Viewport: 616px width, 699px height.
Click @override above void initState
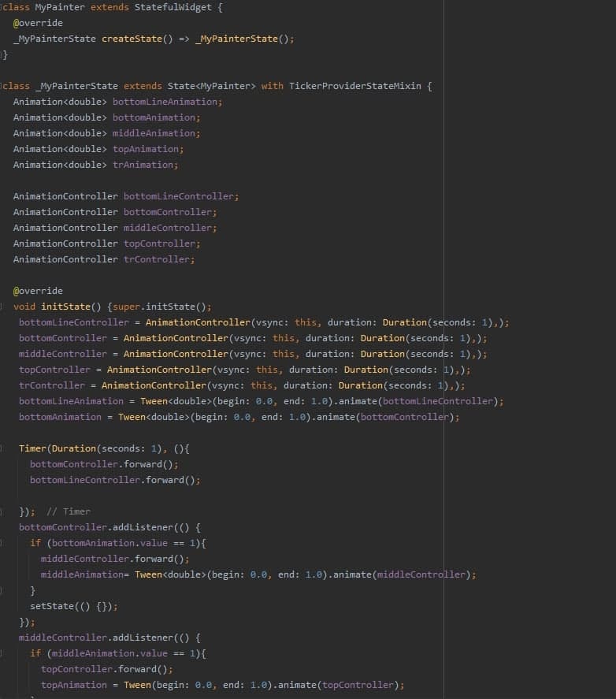tap(38, 291)
